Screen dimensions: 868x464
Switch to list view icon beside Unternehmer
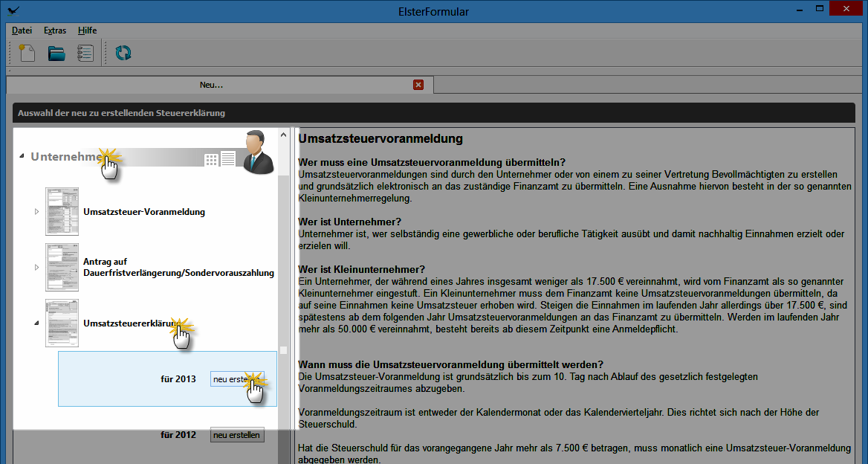[x=228, y=158]
